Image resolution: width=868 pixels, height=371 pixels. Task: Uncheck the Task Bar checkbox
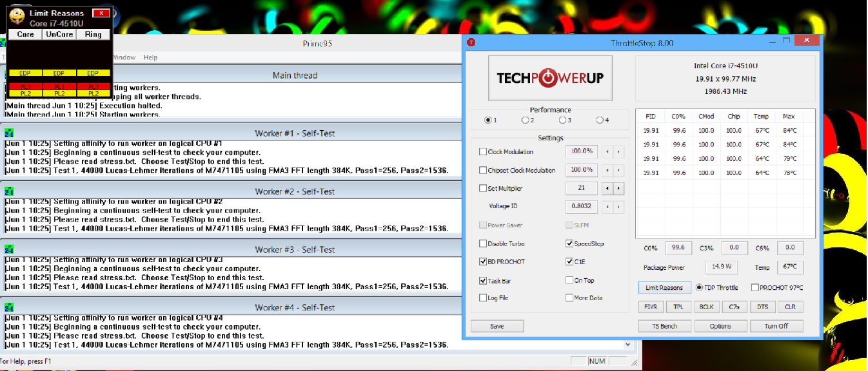(483, 281)
